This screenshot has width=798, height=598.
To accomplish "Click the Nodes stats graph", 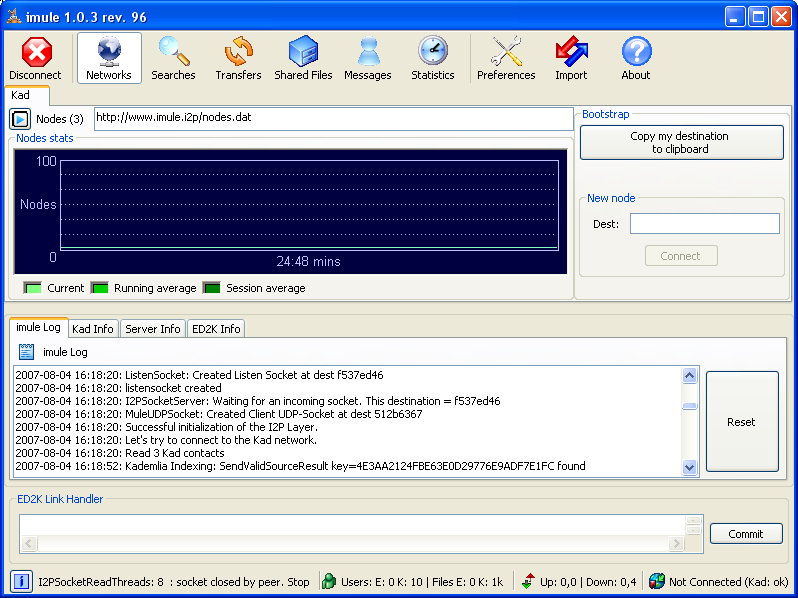I will pyautogui.click(x=291, y=212).
